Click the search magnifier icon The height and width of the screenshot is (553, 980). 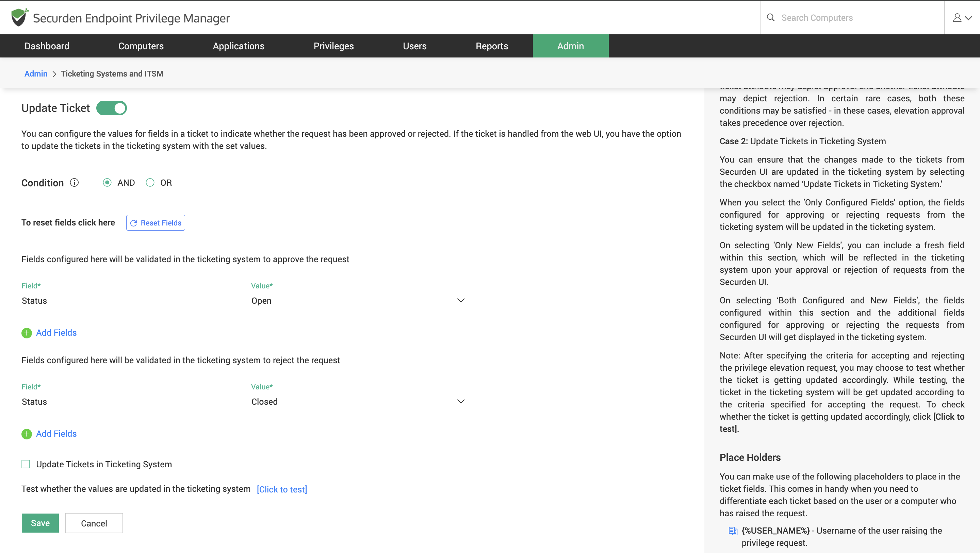pos(770,17)
